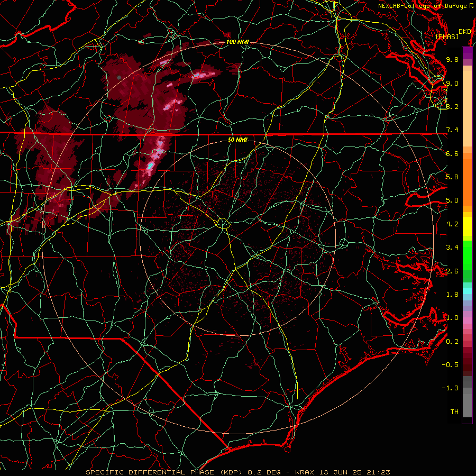Click the 1.0 legend value
This screenshot has width=476, height=476.
click(x=452, y=318)
